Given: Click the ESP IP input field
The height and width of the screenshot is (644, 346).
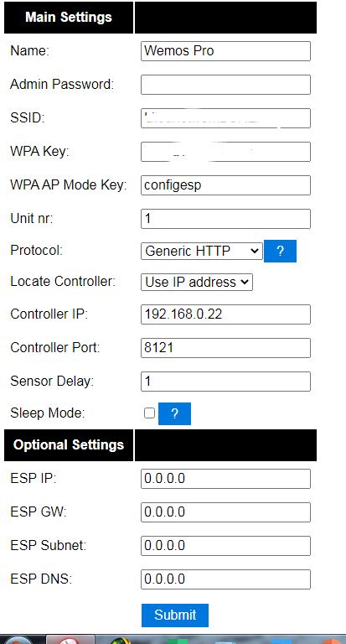Looking at the screenshot, I should click(x=225, y=479).
